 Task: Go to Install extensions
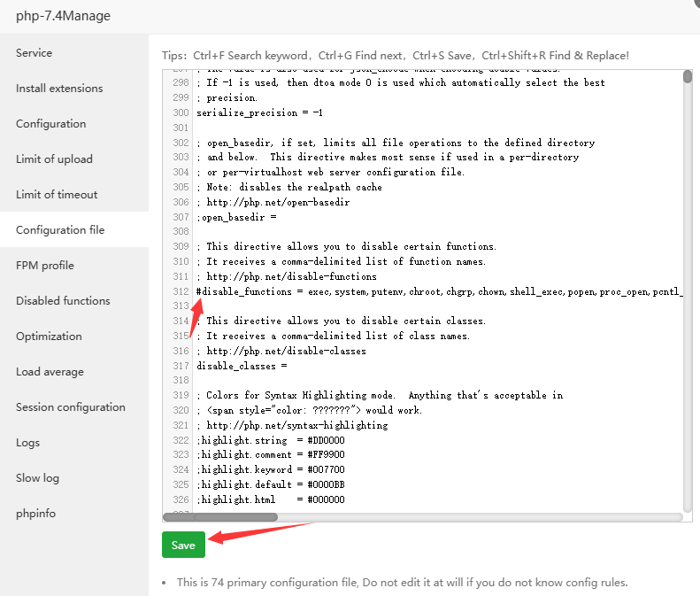(59, 89)
